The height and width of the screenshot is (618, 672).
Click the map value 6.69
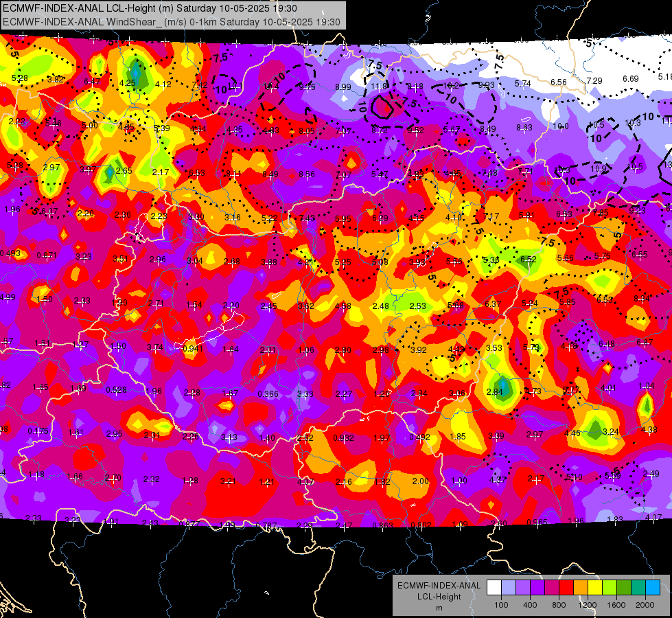pyautogui.click(x=631, y=78)
